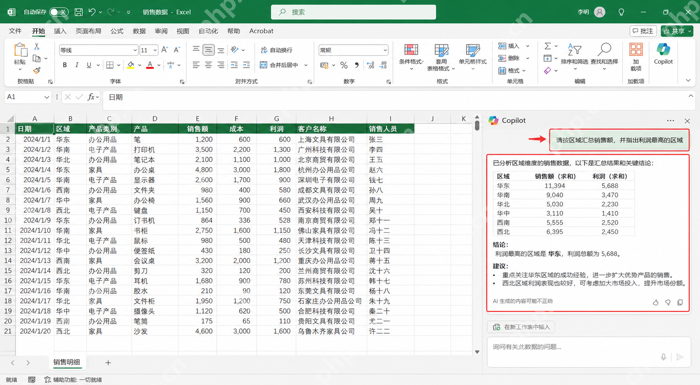Open 查找和选择 find and select
Screen dimensions: 700x385
(x=604, y=56)
